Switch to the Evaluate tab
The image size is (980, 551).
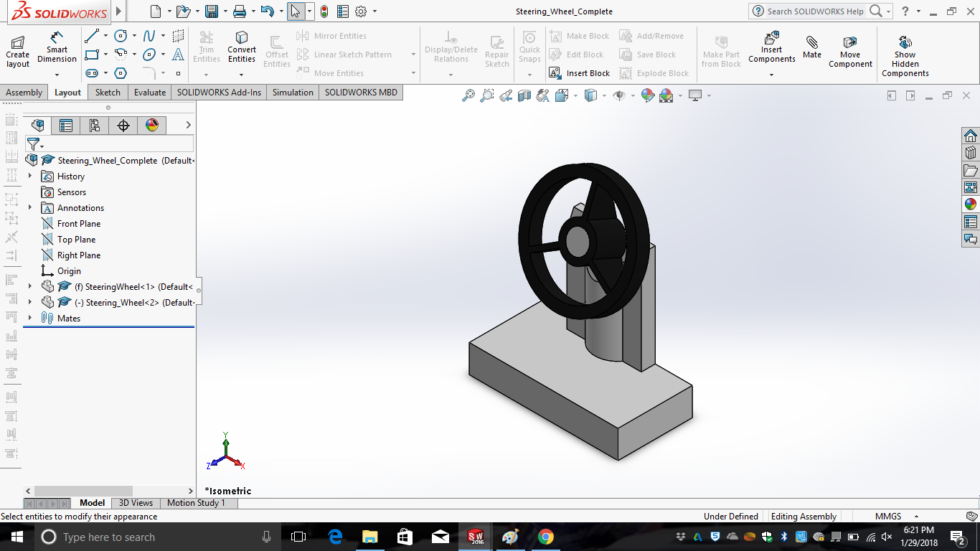[150, 93]
